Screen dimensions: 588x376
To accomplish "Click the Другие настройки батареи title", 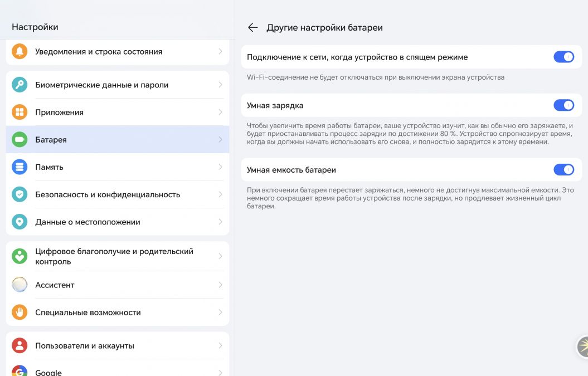I will pyautogui.click(x=324, y=28).
